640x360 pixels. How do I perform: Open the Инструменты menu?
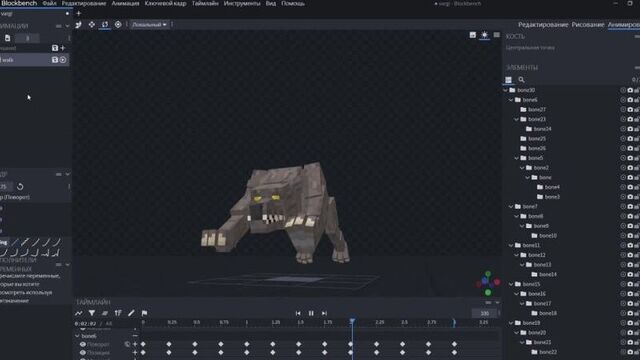click(x=242, y=3)
